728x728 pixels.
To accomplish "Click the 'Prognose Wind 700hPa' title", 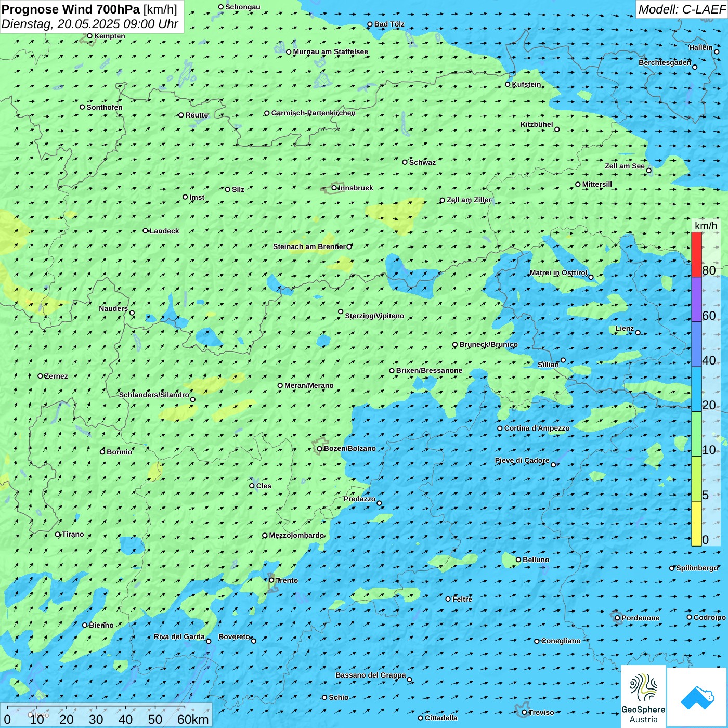I will [71, 9].
